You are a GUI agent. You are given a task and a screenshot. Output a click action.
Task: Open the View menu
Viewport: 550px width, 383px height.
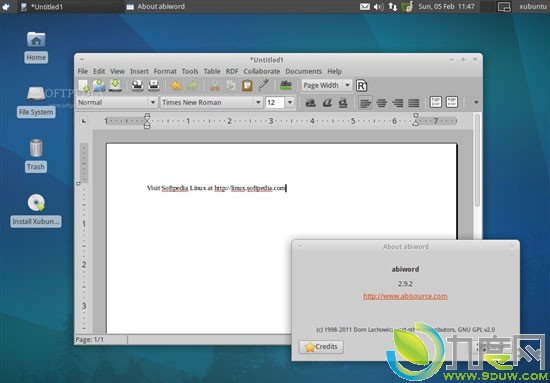pos(118,71)
